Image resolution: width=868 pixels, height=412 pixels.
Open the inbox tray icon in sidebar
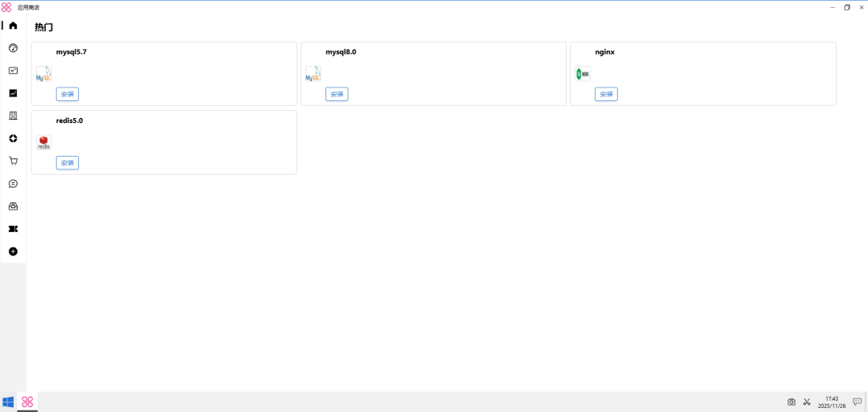13,206
